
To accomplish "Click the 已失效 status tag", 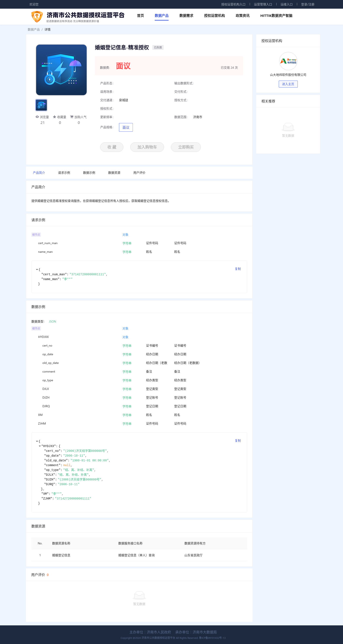I will pos(158,47).
